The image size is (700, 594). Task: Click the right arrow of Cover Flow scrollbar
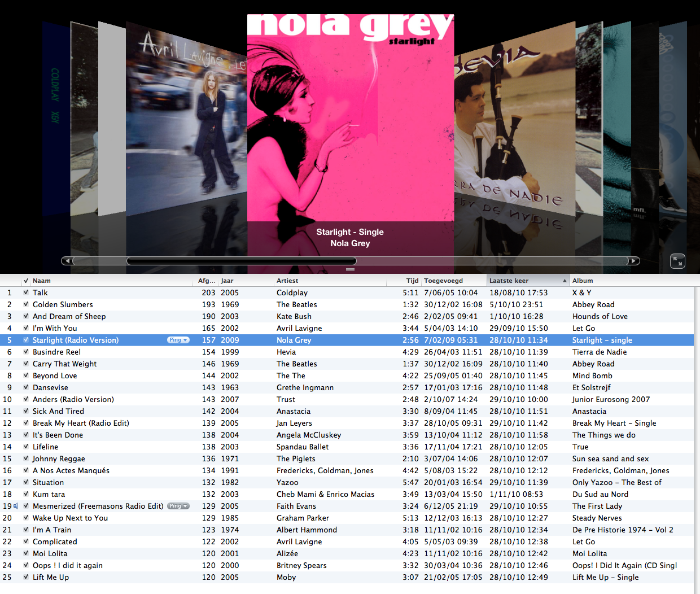[x=634, y=261]
